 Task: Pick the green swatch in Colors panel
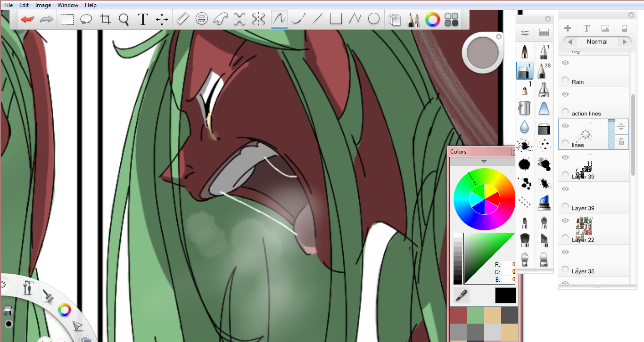click(x=475, y=315)
